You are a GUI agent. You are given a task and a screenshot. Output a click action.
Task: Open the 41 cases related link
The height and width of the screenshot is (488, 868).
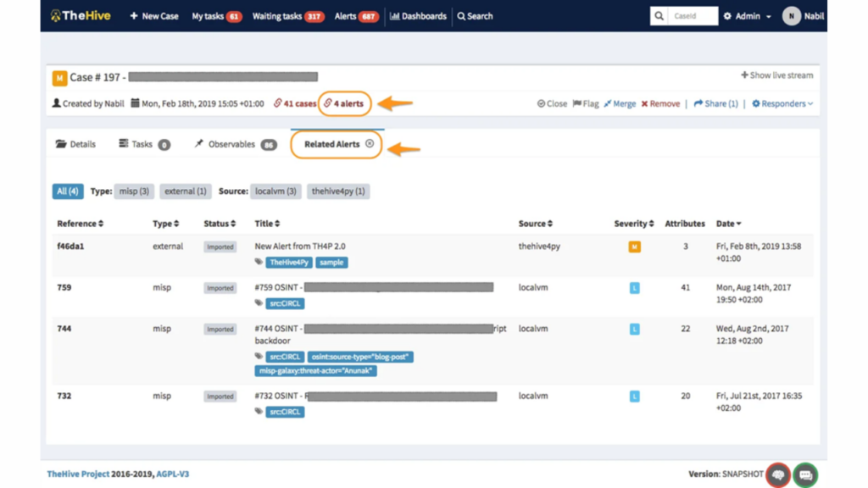click(295, 103)
